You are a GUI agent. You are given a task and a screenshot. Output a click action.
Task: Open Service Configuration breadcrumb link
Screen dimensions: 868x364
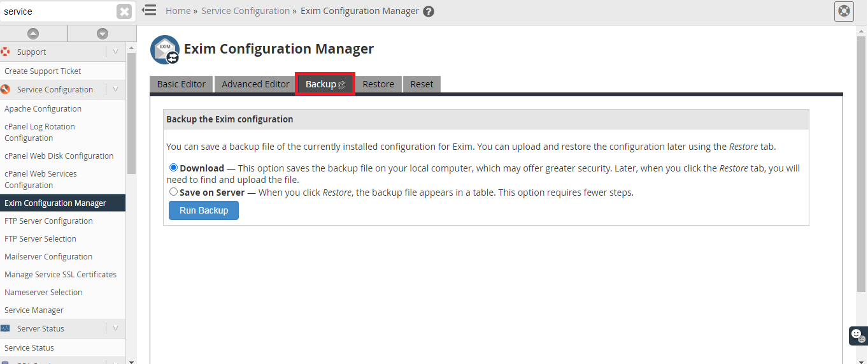tap(245, 11)
